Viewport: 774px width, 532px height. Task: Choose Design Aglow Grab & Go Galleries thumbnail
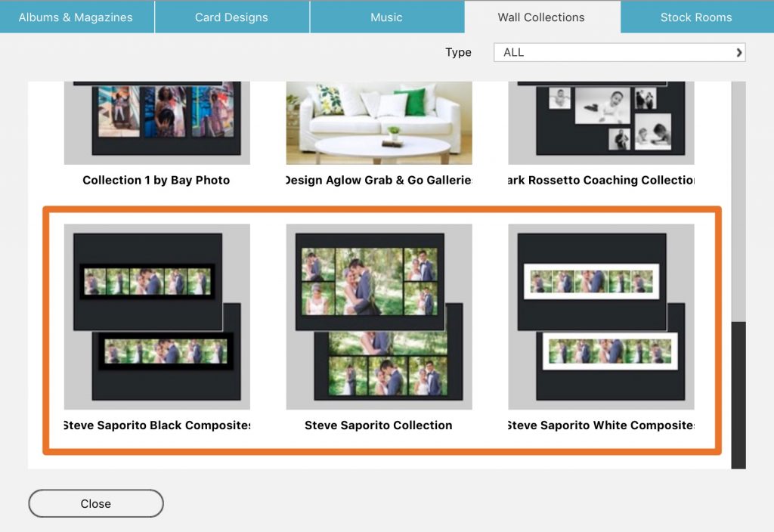(379, 123)
